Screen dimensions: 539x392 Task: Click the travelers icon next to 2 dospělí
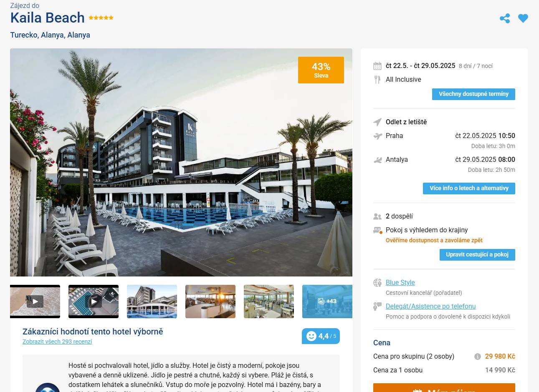pyautogui.click(x=377, y=216)
